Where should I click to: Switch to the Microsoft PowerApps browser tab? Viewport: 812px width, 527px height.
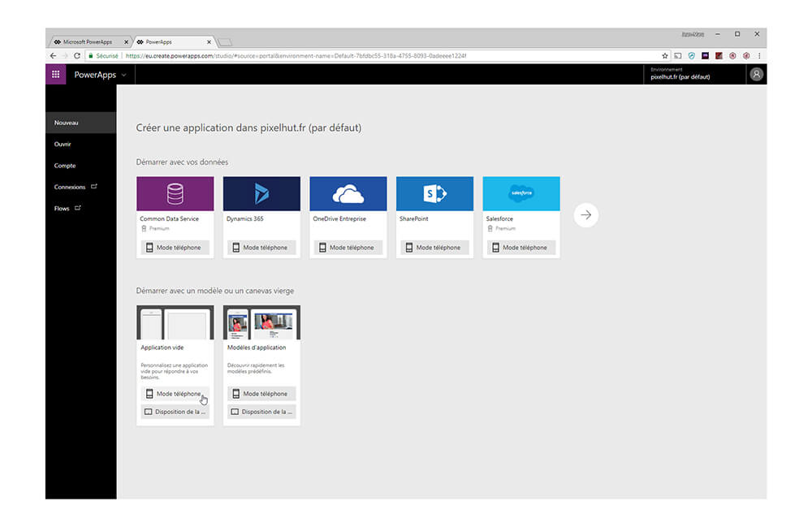point(89,42)
